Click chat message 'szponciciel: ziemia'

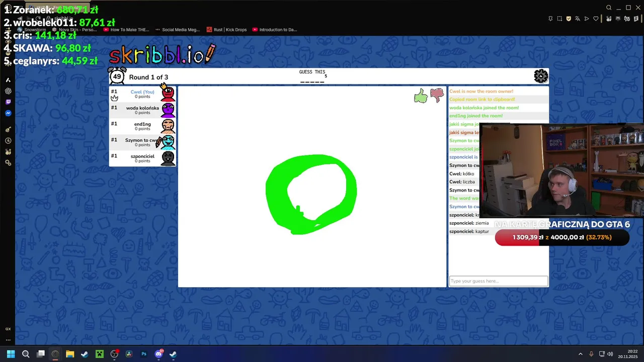coord(469,223)
